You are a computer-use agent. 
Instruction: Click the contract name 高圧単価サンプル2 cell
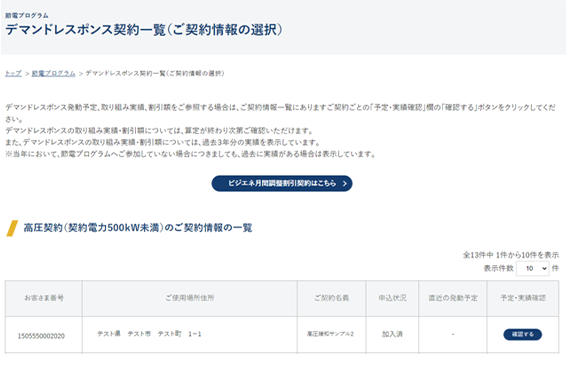[330, 334]
